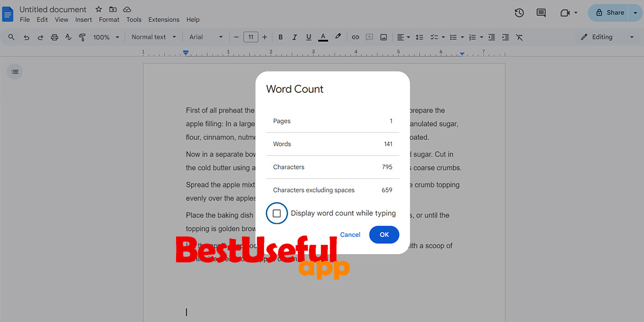Image resolution: width=644 pixels, height=322 pixels.
Task: Open the comments history icon
Action: coord(541,13)
